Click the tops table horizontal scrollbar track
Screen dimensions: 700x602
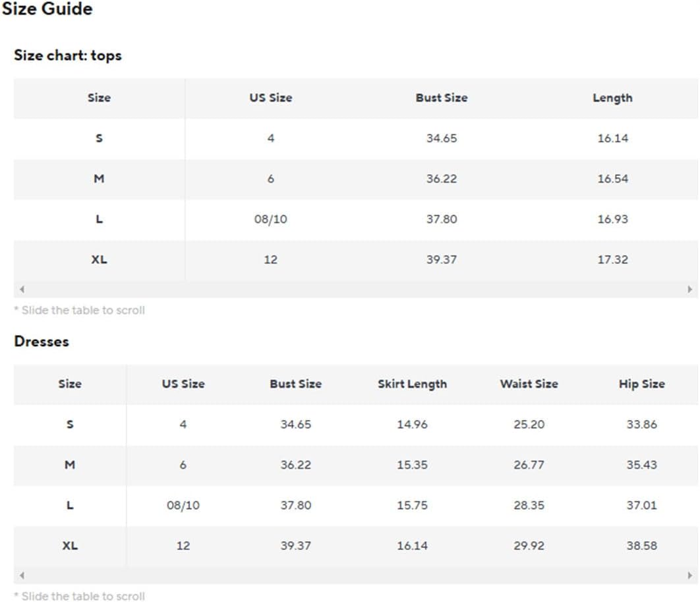[x=356, y=289]
